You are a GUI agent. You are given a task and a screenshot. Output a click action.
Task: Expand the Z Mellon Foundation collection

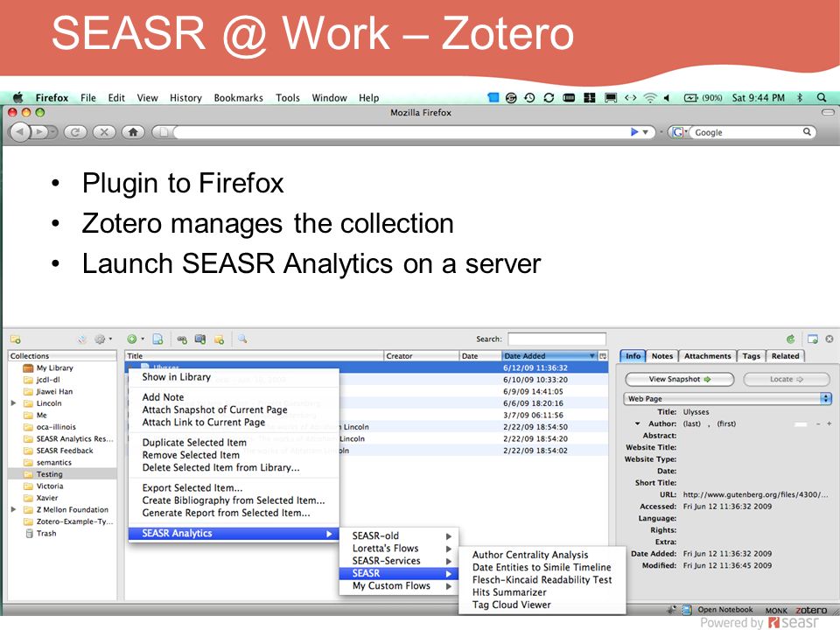point(14,509)
